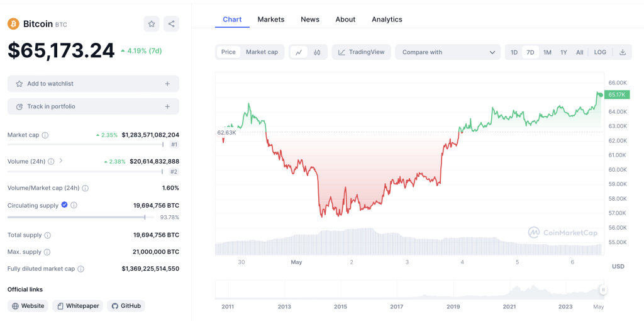This screenshot has width=644, height=321.
Task: Click the $1,283,571,082,204 market cap value
Action: (150, 135)
